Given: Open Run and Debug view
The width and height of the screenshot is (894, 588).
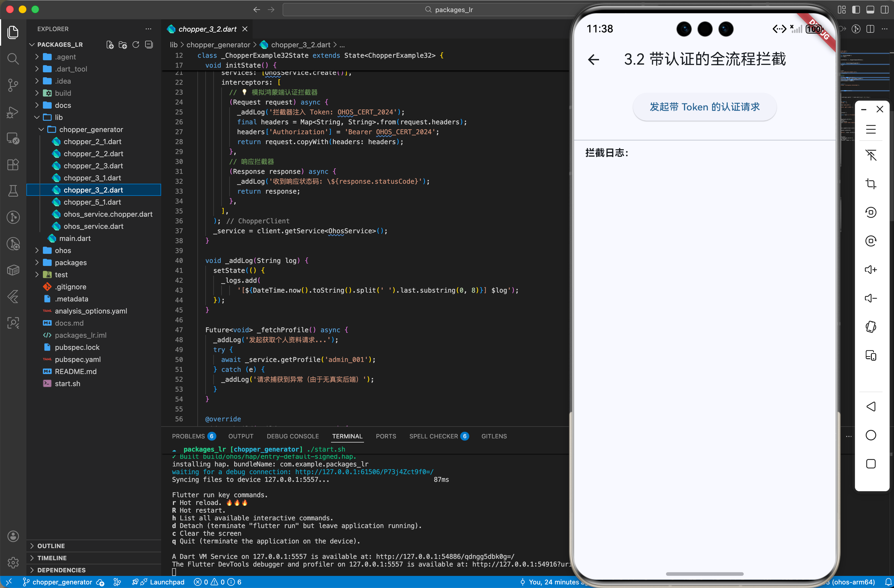Looking at the screenshot, I should pyautogui.click(x=13, y=112).
